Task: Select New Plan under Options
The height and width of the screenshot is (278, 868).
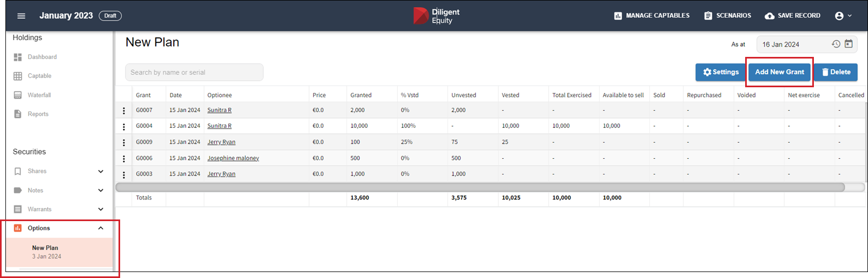Action: [45, 251]
